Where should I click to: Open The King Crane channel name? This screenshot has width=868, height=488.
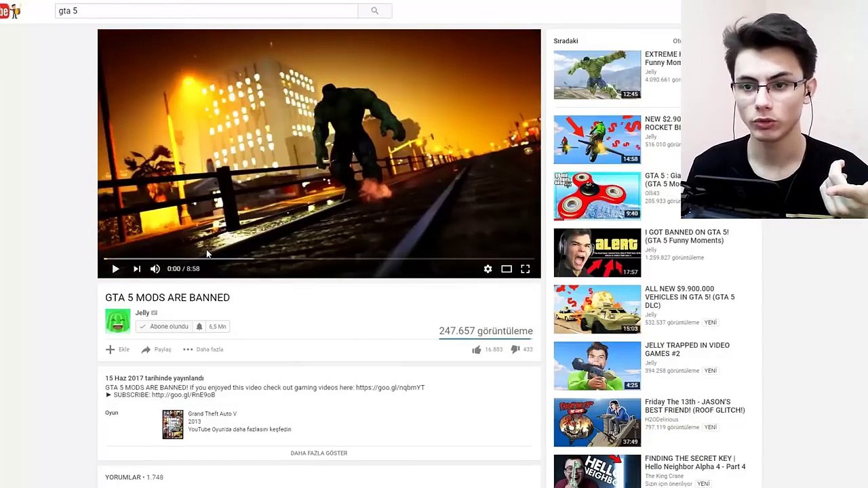663,476
